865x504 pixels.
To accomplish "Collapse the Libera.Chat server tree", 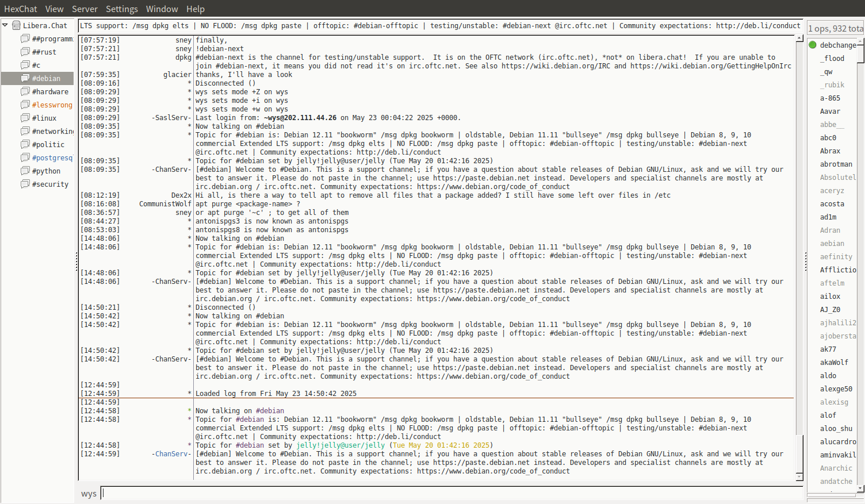I will coord(5,25).
